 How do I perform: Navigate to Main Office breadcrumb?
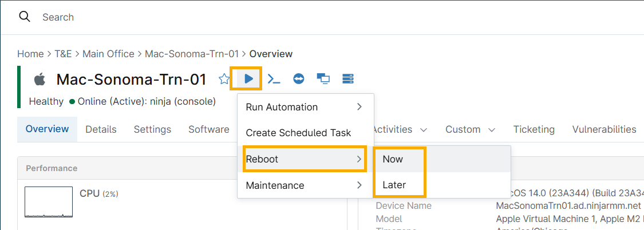[x=108, y=54]
